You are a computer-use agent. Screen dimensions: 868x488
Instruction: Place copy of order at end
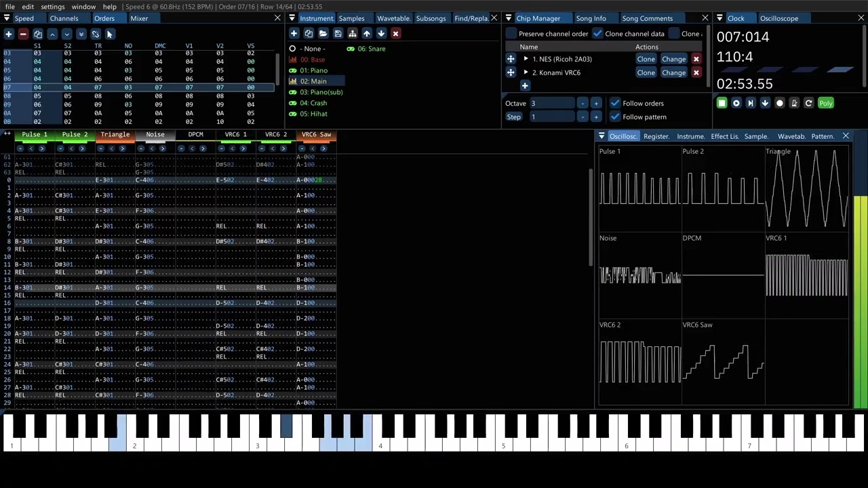point(81,34)
